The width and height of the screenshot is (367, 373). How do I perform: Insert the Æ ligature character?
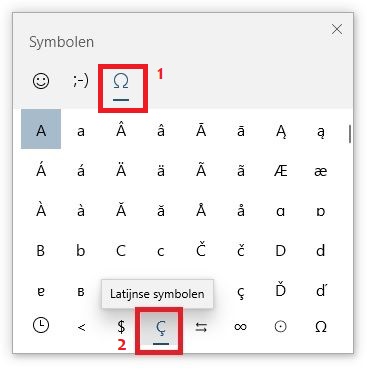pyautogui.click(x=281, y=171)
